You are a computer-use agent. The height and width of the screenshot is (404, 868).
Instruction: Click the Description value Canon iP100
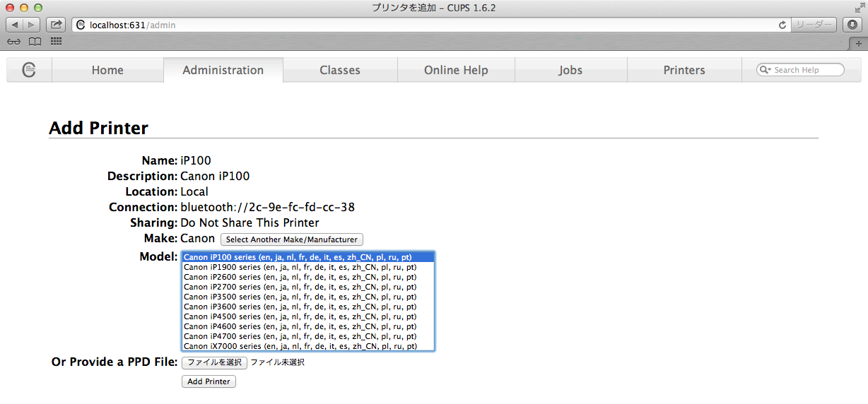click(x=215, y=176)
